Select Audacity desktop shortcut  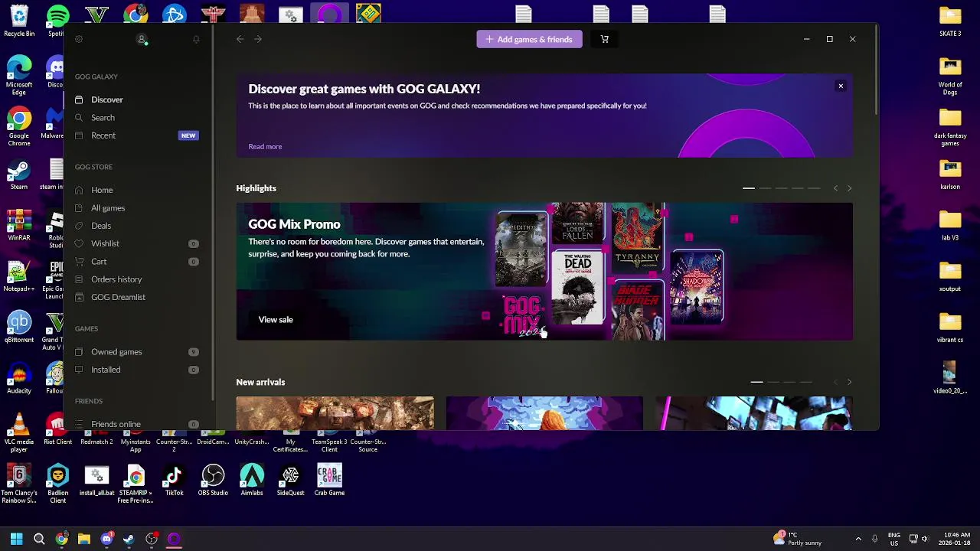19,379
